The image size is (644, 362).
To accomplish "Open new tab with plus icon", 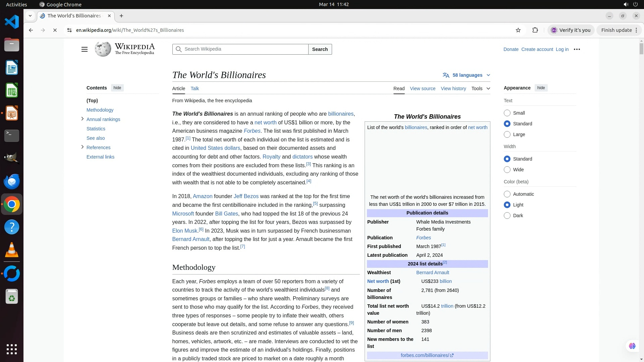I will (121, 16).
